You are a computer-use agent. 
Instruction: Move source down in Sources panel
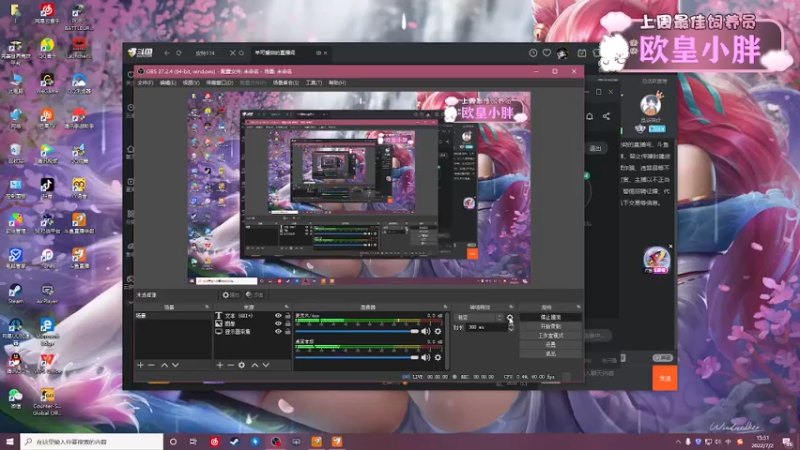point(266,365)
